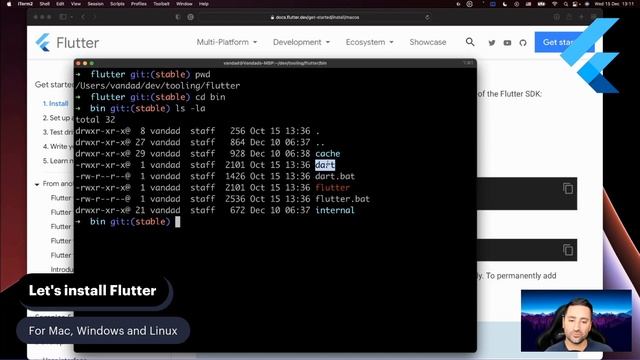Open the website search icon
This screenshot has width=640, height=360.
point(470,42)
